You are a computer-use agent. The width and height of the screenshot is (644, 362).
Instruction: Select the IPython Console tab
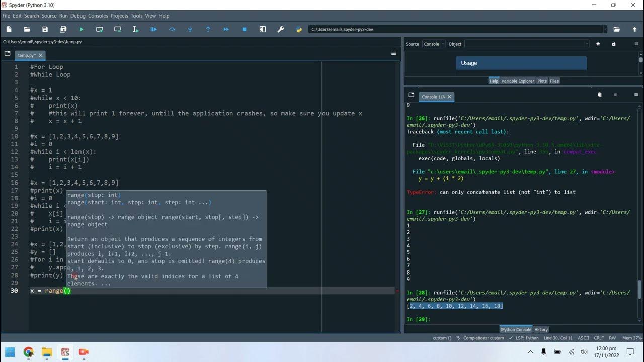(516, 329)
